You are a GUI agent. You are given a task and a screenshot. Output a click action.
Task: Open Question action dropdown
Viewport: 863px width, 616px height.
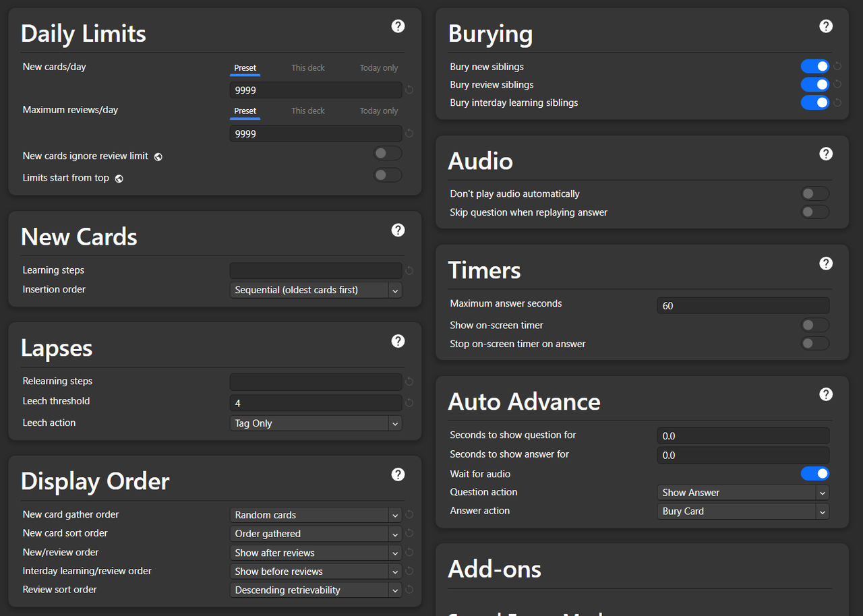(x=743, y=493)
